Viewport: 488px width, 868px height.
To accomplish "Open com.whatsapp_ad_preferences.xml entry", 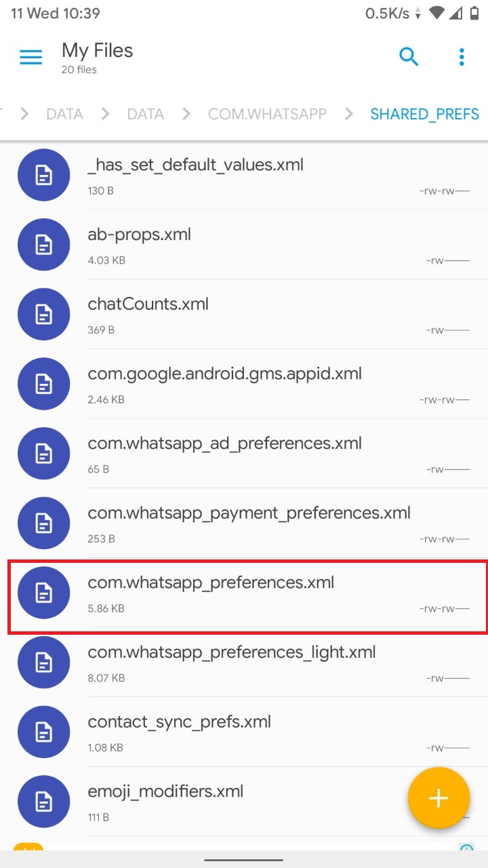I will [x=244, y=454].
